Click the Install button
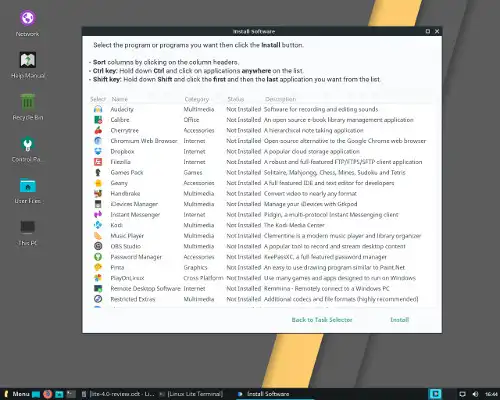 click(x=399, y=320)
